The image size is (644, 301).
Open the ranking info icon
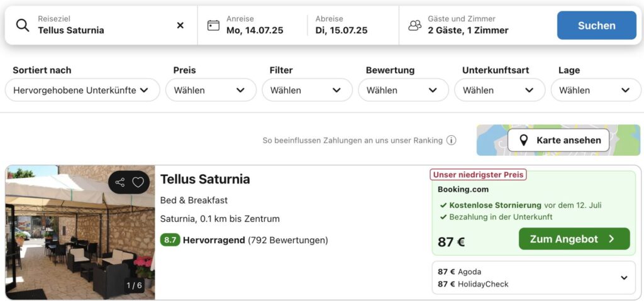pos(451,140)
